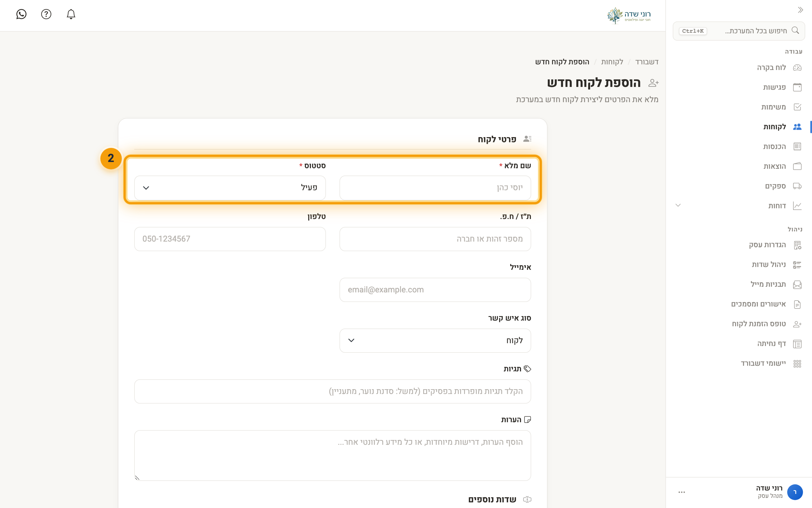Click the דוחות chart icon

pos(797,206)
